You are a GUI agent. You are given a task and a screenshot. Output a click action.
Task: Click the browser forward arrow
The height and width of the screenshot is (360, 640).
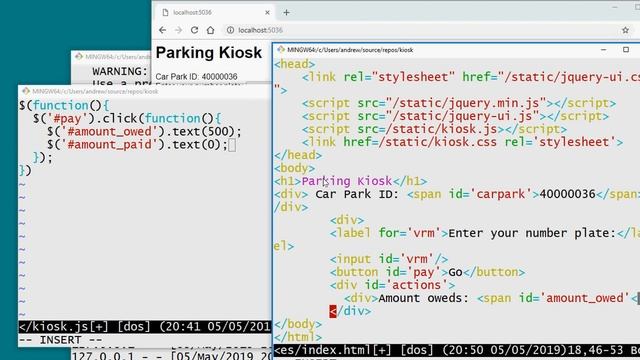tap(178, 30)
